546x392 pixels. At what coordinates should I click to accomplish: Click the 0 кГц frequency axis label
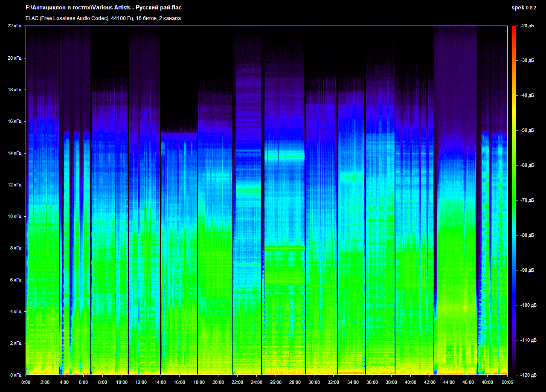point(15,375)
